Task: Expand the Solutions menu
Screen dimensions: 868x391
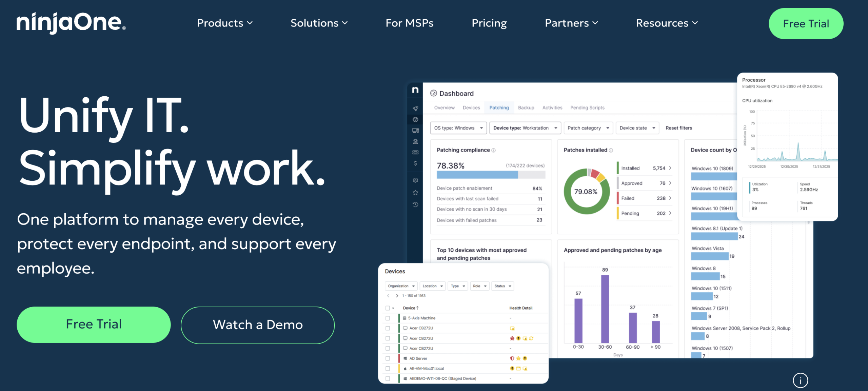Action: [x=319, y=23]
